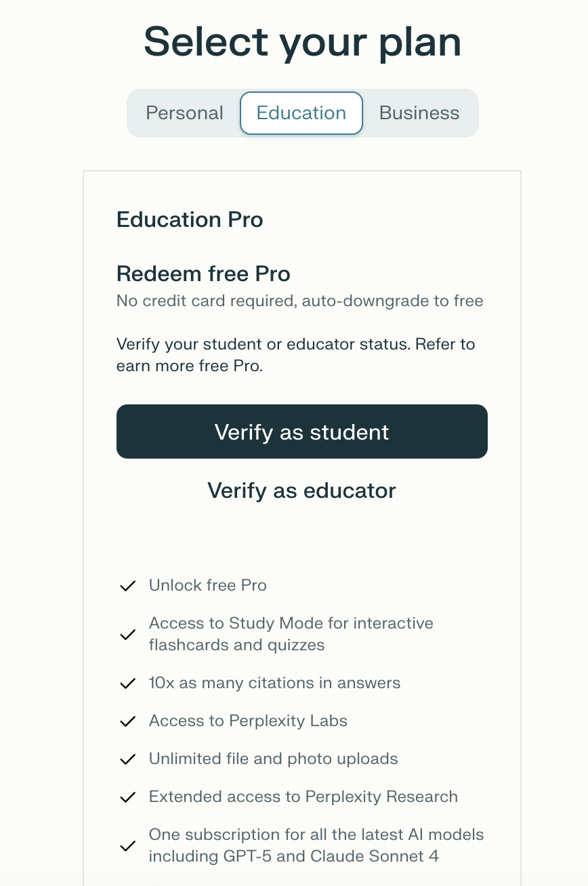The height and width of the screenshot is (886, 588).
Task: Select the Education tab
Action: pos(301,113)
